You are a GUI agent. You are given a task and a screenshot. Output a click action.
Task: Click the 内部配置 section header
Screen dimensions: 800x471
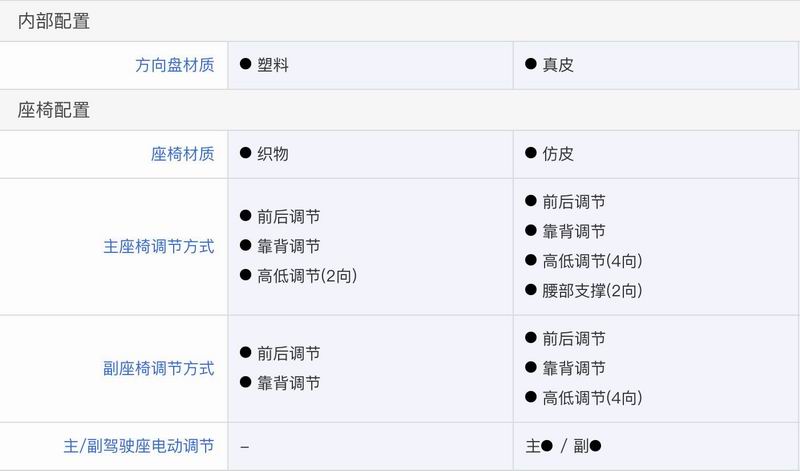click(54, 21)
